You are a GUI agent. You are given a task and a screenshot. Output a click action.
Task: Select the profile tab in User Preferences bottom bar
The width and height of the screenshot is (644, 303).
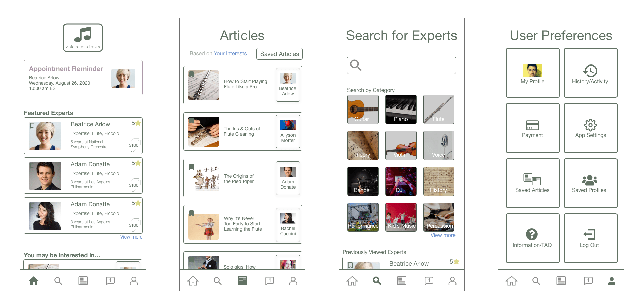coord(612,281)
